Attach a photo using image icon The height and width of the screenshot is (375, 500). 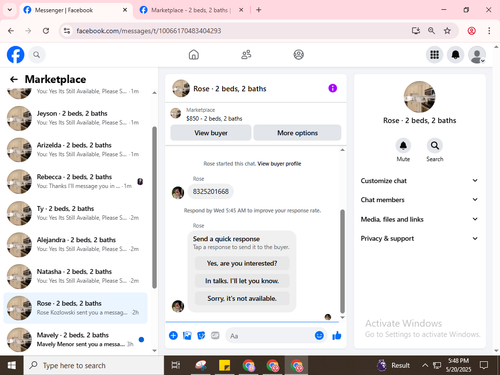pos(187,335)
